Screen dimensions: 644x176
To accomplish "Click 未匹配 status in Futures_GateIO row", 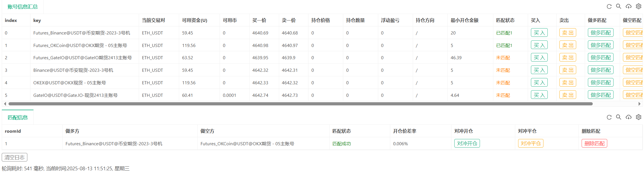I will click(503, 58).
